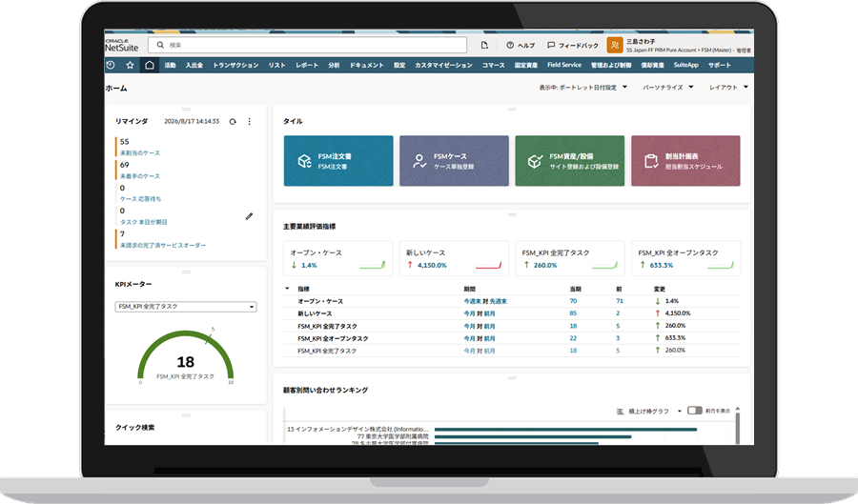Open the shortcuts star icon
The height and width of the screenshot is (504, 858).
click(130, 65)
